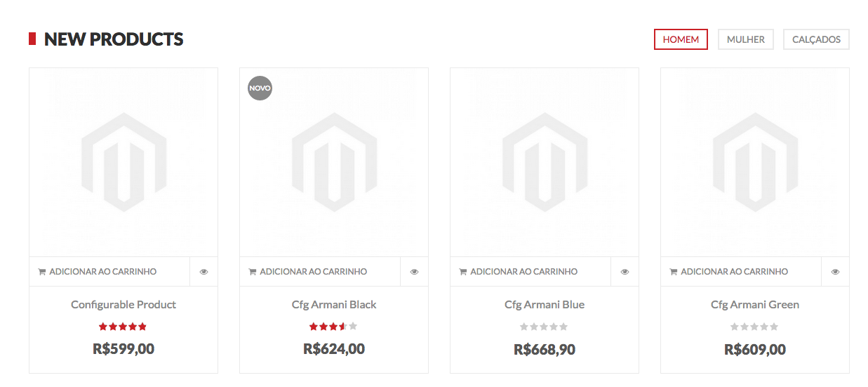Click the Configurable Product image thumbnail
The image size is (868, 387).
click(x=123, y=162)
